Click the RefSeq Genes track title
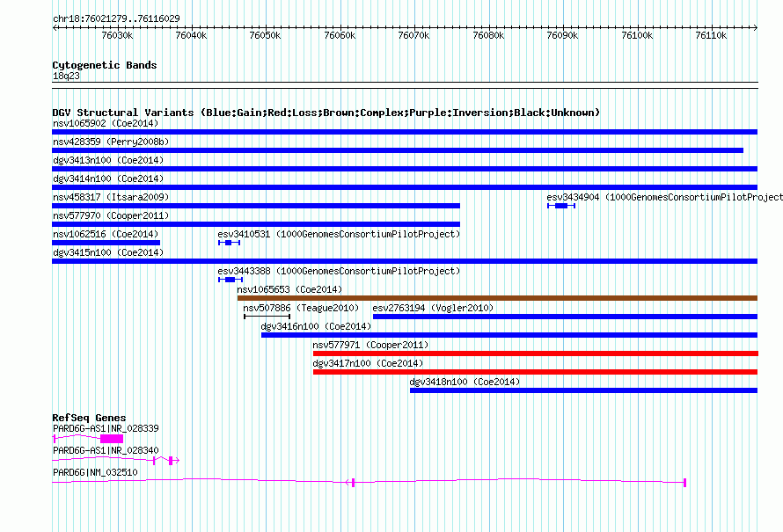The image size is (783, 532). (x=90, y=418)
